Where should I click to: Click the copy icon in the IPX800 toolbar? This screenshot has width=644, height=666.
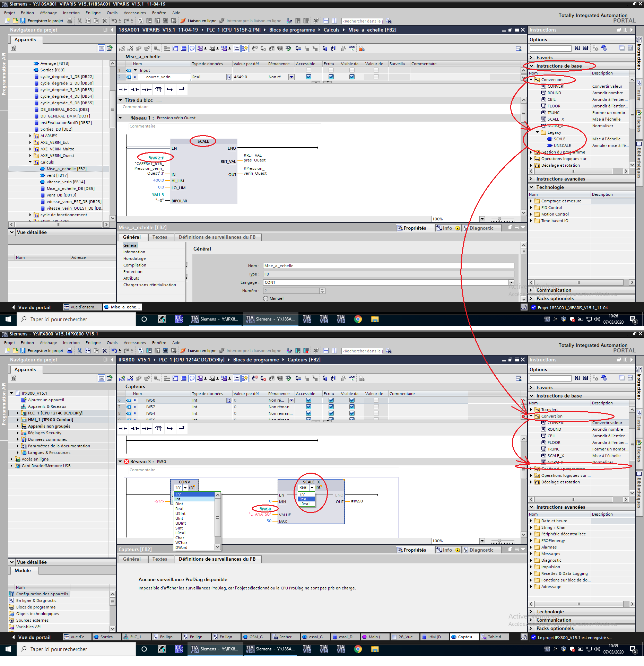(x=88, y=351)
